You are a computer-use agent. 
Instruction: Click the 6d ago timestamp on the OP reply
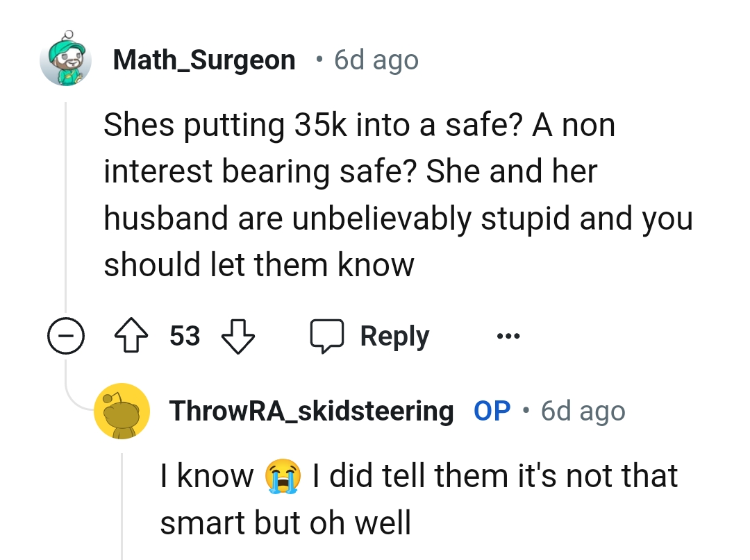click(582, 411)
